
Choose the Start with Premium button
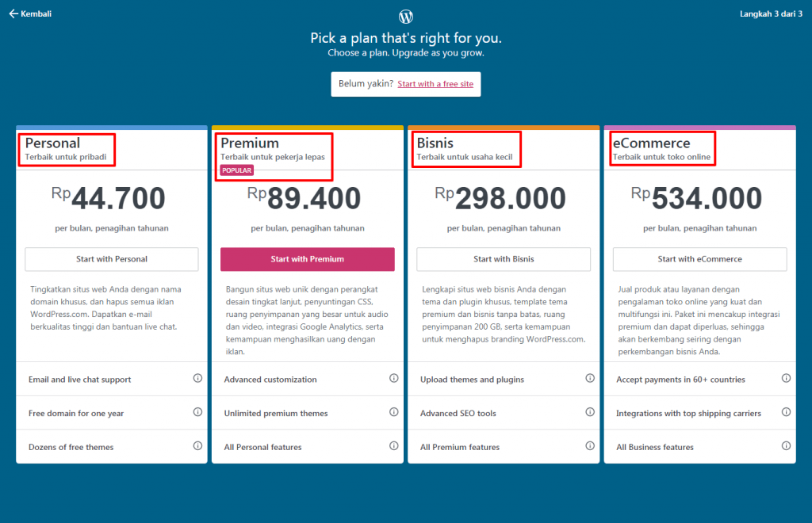pyautogui.click(x=307, y=259)
